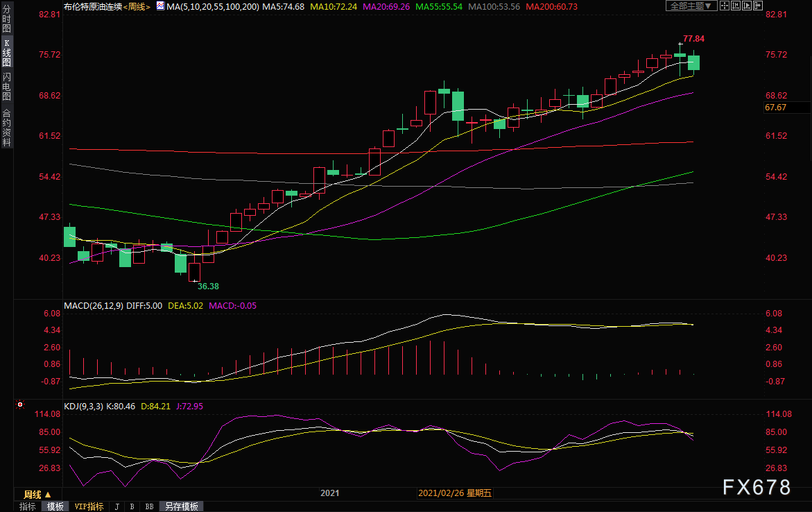
Task: Toggle the J template button
Action: (116, 506)
